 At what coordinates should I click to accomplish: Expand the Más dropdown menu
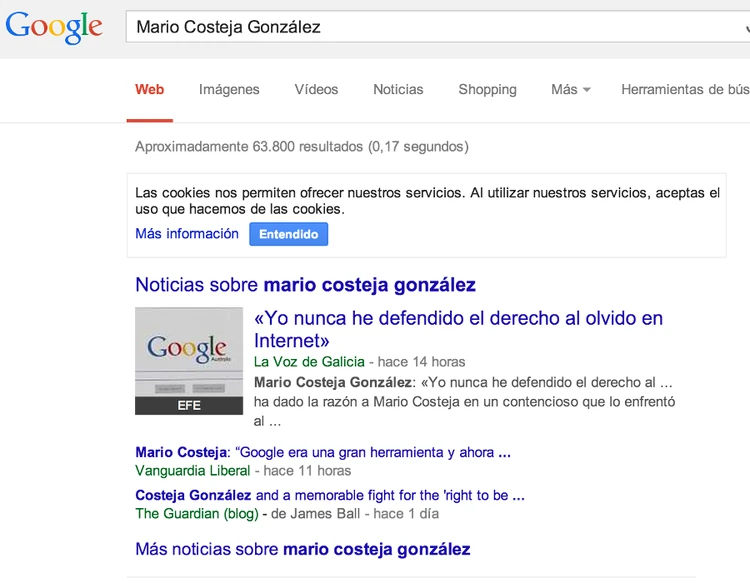click(571, 89)
